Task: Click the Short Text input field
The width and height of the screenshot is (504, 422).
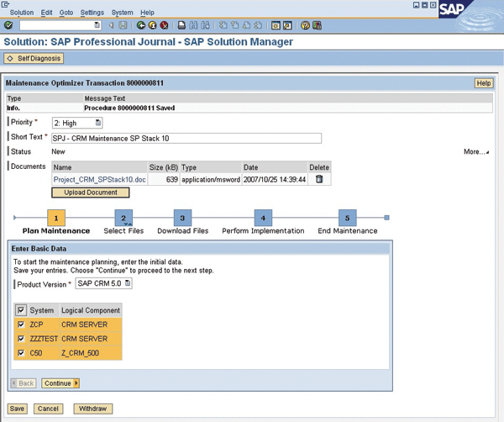Action: [186, 139]
